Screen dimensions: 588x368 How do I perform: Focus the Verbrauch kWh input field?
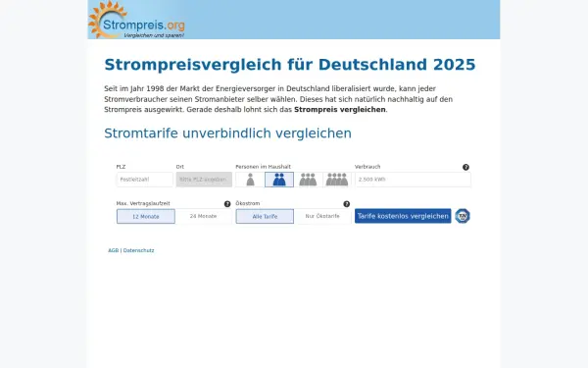[413, 180]
